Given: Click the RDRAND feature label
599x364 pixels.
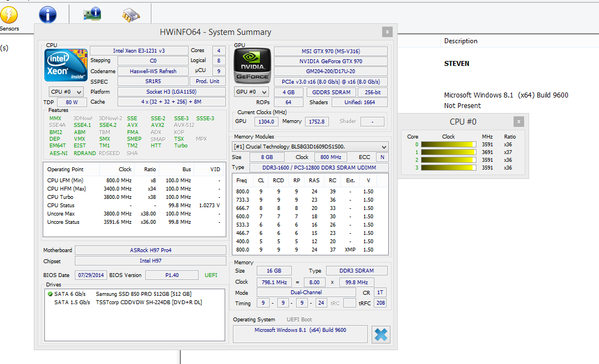Looking at the screenshot, I should click(x=85, y=153).
